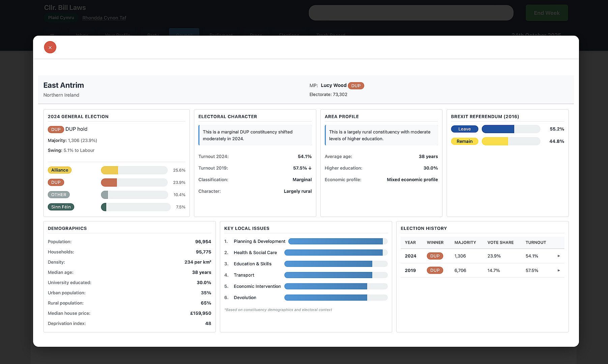This screenshot has width=608, height=364.
Task: Click the Plaid Cymru party badge
Action: pyautogui.click(x=61, y=18)
